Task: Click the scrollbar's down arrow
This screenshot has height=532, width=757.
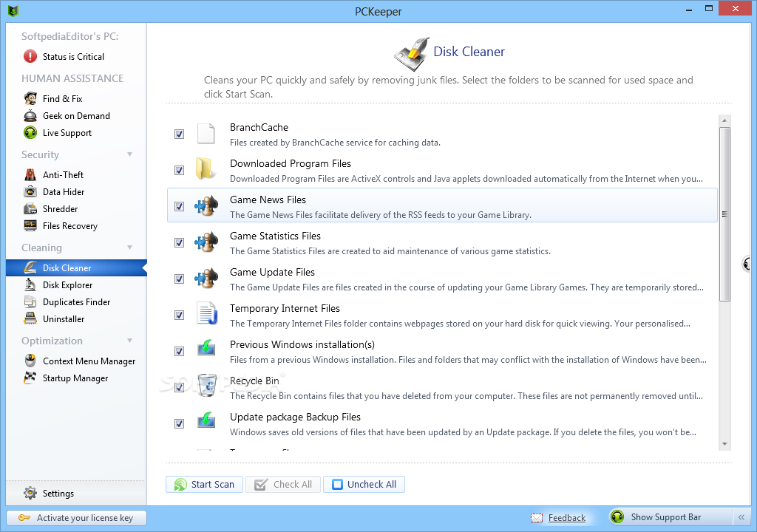Action: 724,444
